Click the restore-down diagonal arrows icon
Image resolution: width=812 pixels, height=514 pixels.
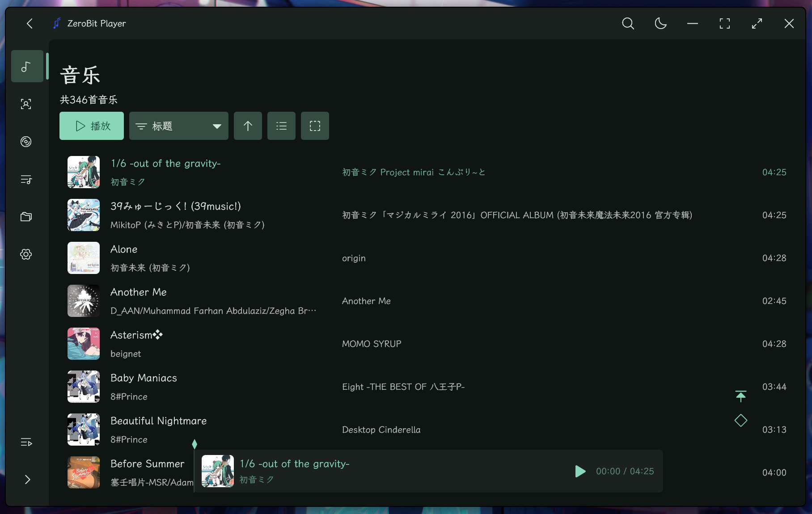pos(757,24)
